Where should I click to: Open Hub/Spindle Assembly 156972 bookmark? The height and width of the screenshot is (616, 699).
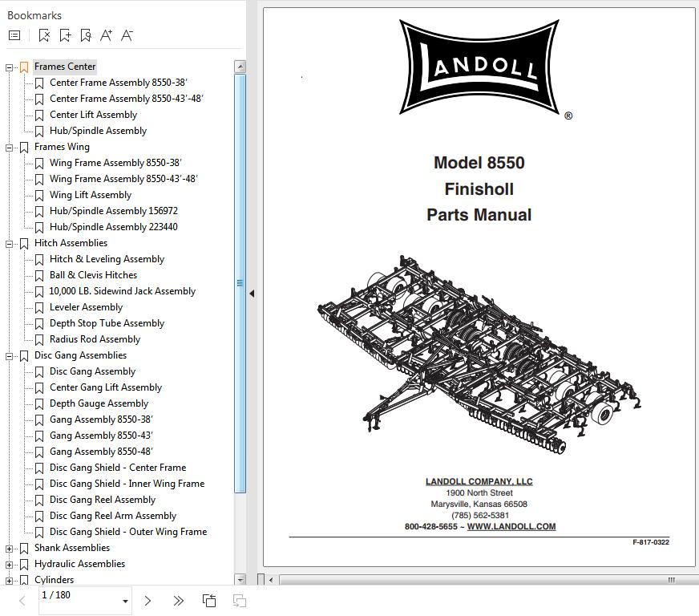[113, 211]
